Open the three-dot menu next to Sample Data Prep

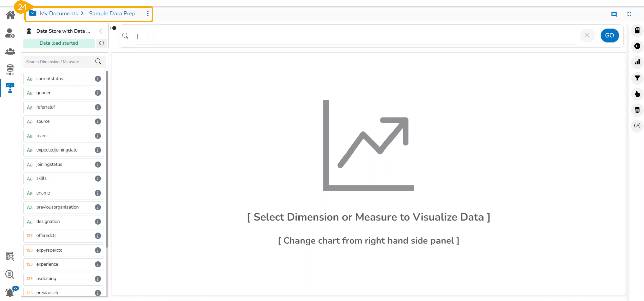click(x=148, y=14)
